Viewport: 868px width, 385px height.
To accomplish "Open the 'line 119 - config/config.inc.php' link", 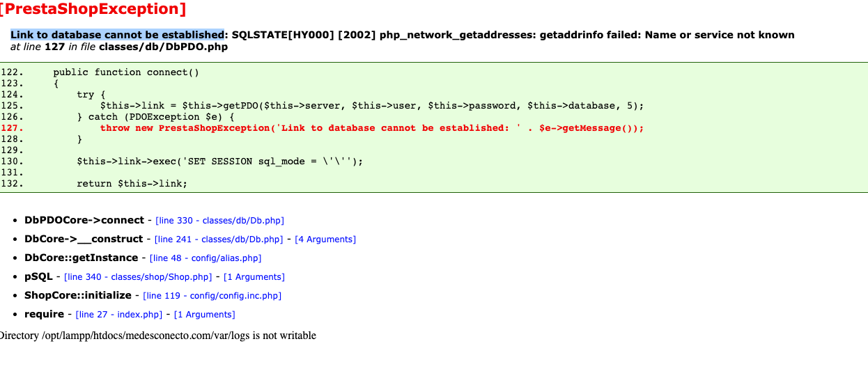I will point(212,295).
